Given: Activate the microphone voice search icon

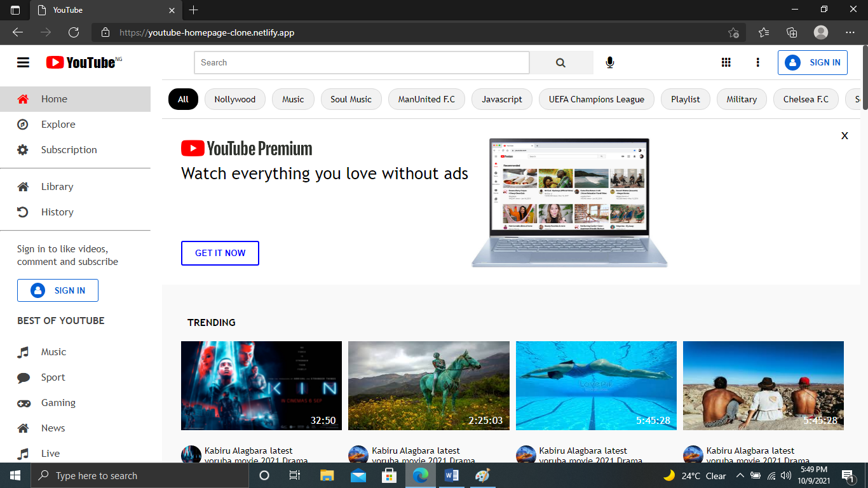Looking at the screenshot, I should 610,62.
